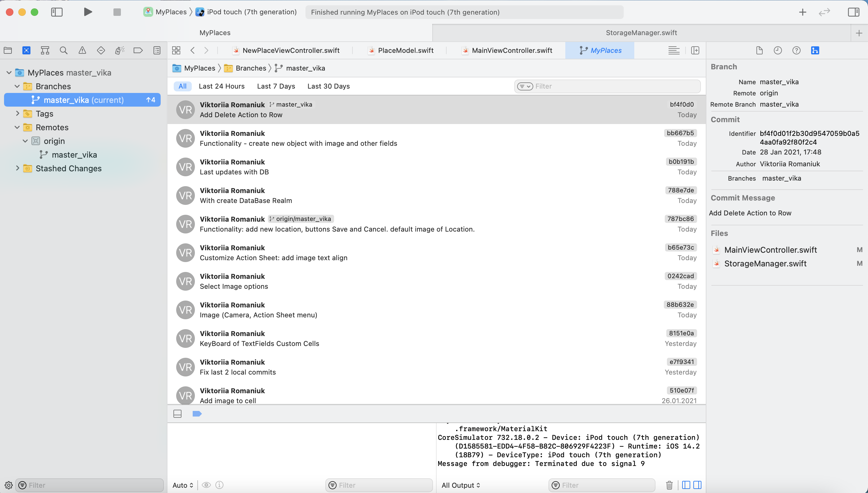Go forward in editor history
The height and width of the screenshot is (493, 868).
click(206, 50)
